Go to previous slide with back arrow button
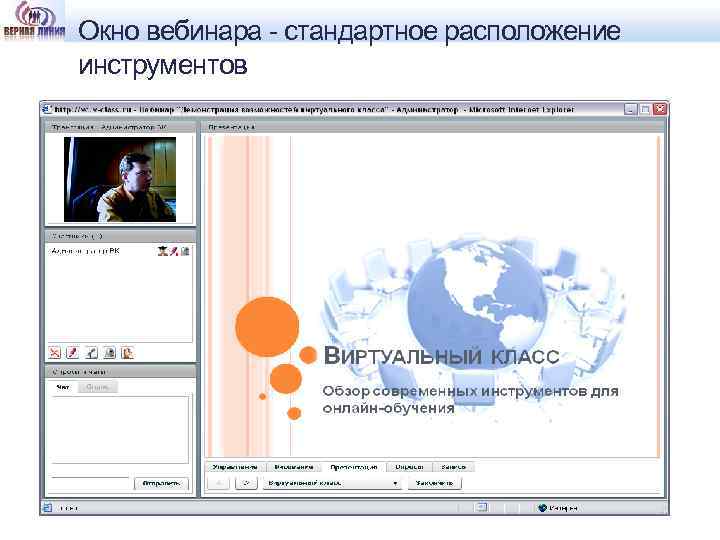This screenshot has height=540, width=720. click(x=219, y=483)
